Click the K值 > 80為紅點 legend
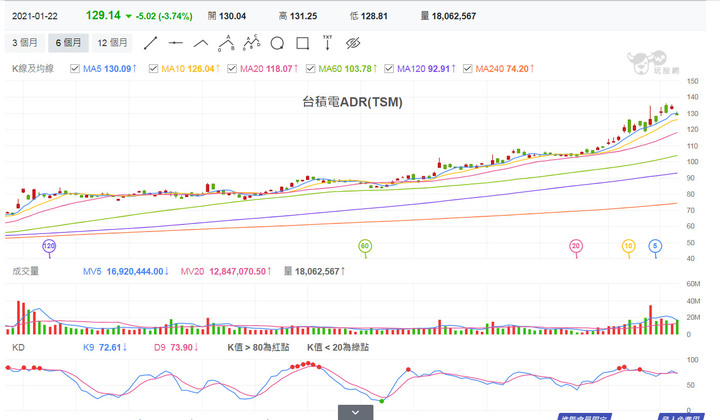The height and width of the screenshot is (420, 720). pyautogui.click(x=259, y=347)
